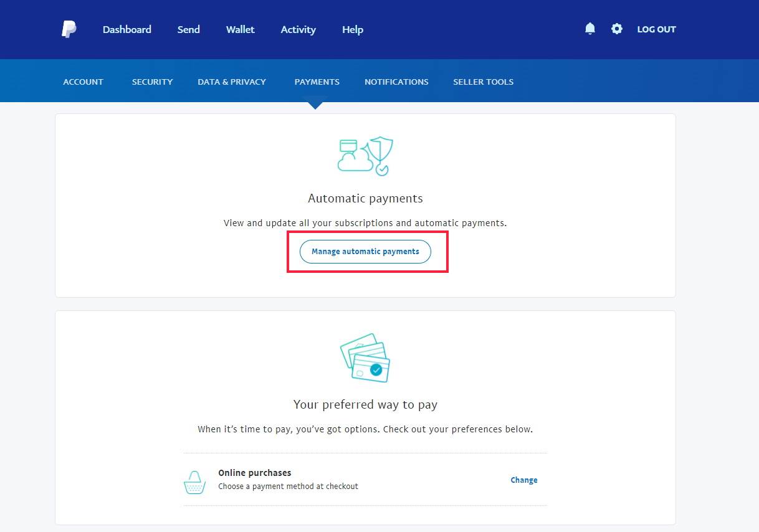Switch to the Seller Tools tab

pos(483,82)
